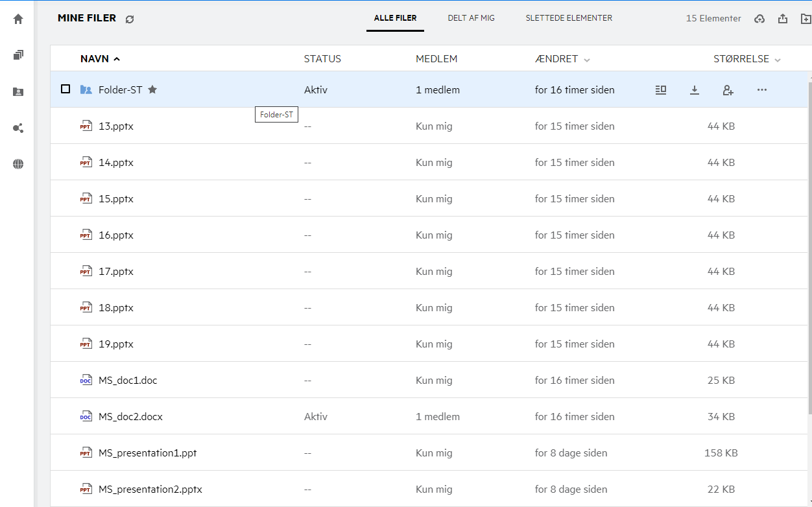This screenshot has width=812, height=507.
Task: Toggle the favorite star on Folder-ST
Action: pos(152,89)
